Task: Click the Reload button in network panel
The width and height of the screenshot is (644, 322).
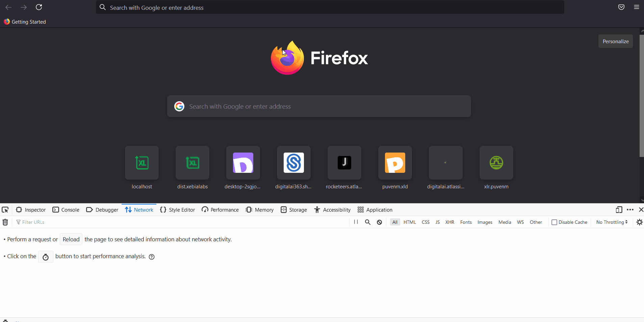Action: pyautogui.click(x=71, y=239)
